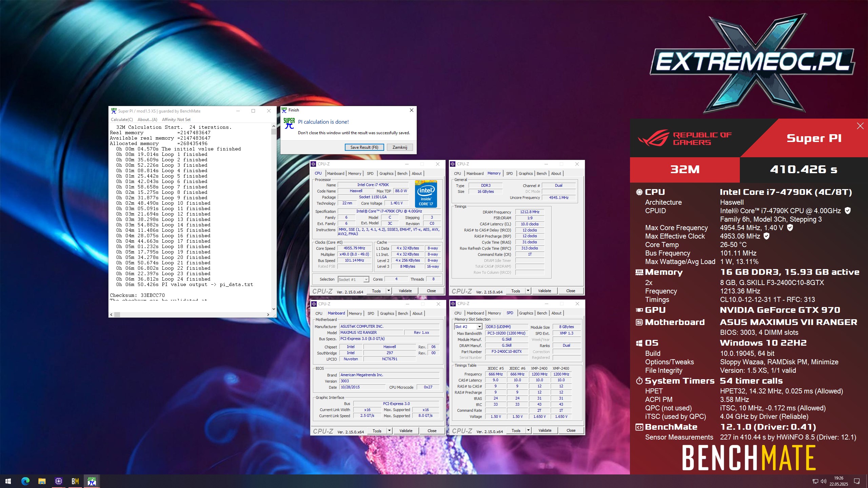Minimize the Super PI window
Image resolution: width=868 pixels, height=488 pixels.
point(238,111)
